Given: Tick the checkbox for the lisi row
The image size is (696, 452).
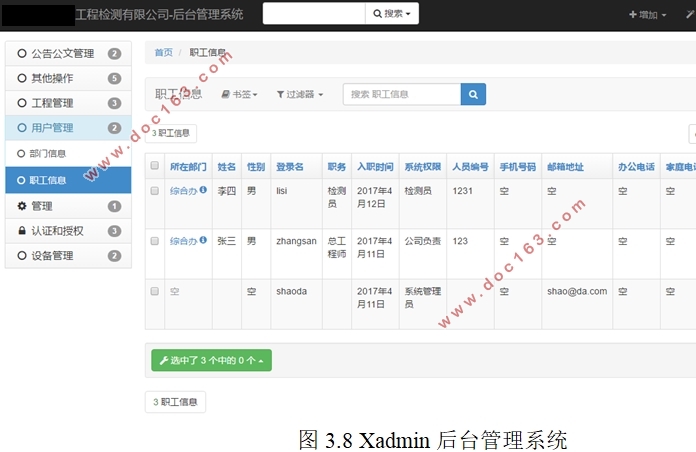Looking at the screenshot, I should pos(154,191).
